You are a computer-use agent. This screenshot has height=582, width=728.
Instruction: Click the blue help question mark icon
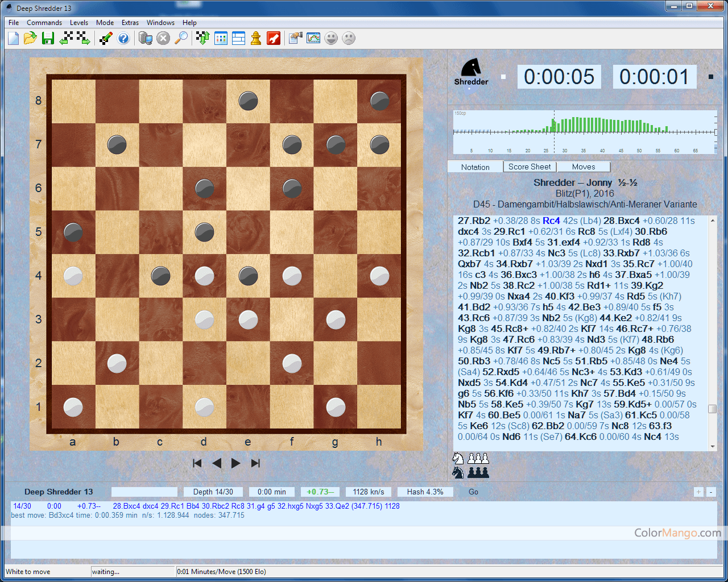tap(123, 38)
